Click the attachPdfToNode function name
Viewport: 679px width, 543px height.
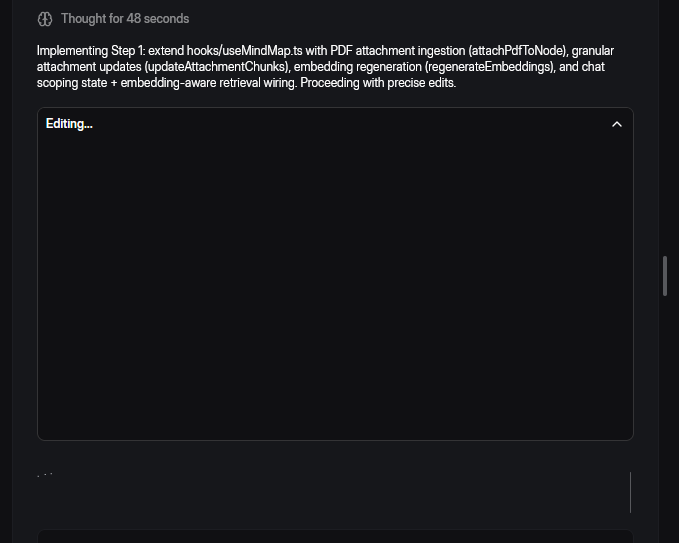517,51
